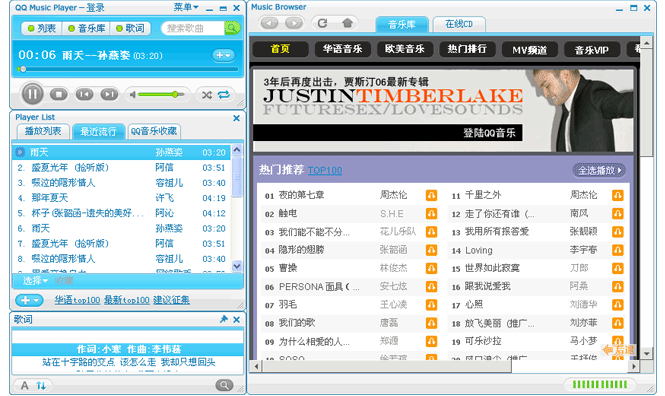Click the stop playback button
665x396 pixels.
click(59, 94)
